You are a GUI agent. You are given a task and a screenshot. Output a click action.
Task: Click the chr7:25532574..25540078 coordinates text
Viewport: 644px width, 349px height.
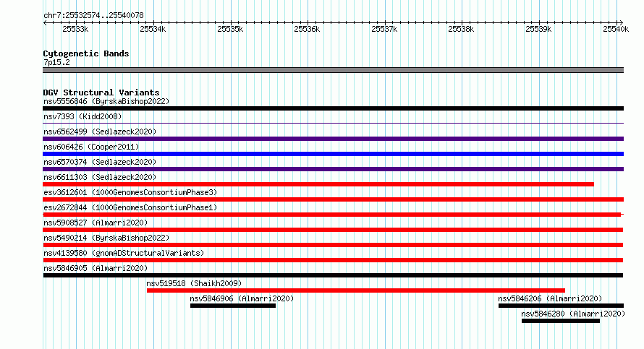pyautogui.click(x=93, y=16)
